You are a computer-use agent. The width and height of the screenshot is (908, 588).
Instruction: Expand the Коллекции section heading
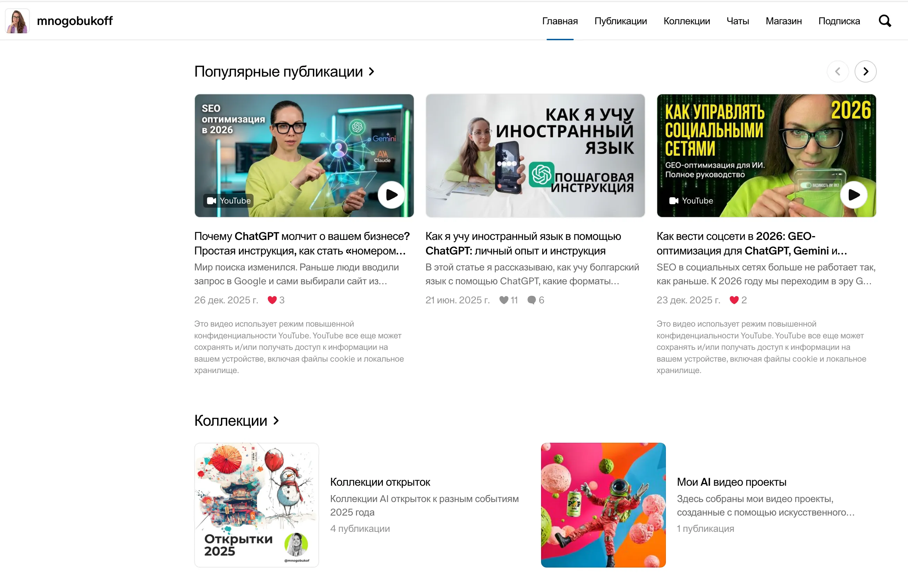(230, 421)
